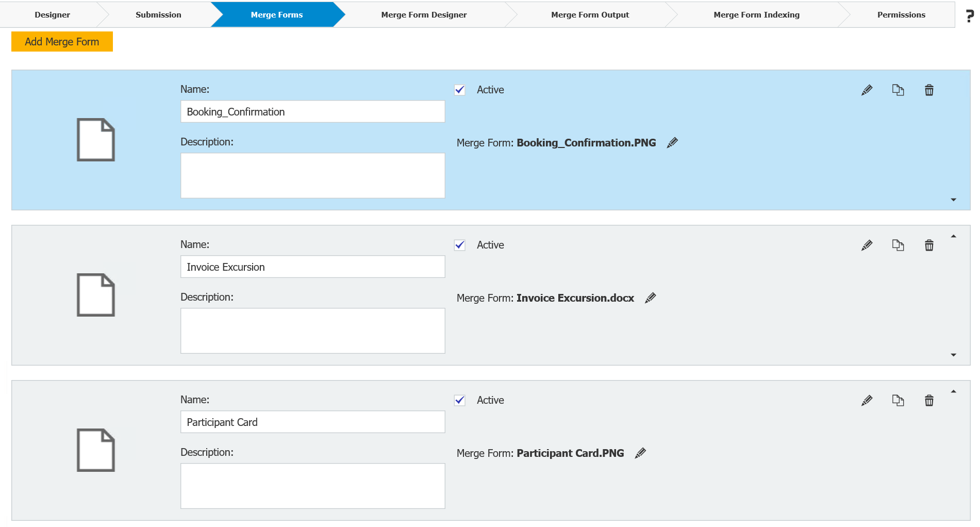Screen dimensions: 980x527
Task: Go to the Submission step
Action: (158, 14)
